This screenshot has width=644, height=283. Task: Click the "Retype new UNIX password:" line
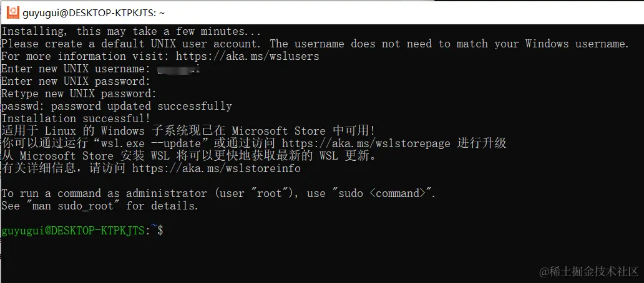pos(79,94)
